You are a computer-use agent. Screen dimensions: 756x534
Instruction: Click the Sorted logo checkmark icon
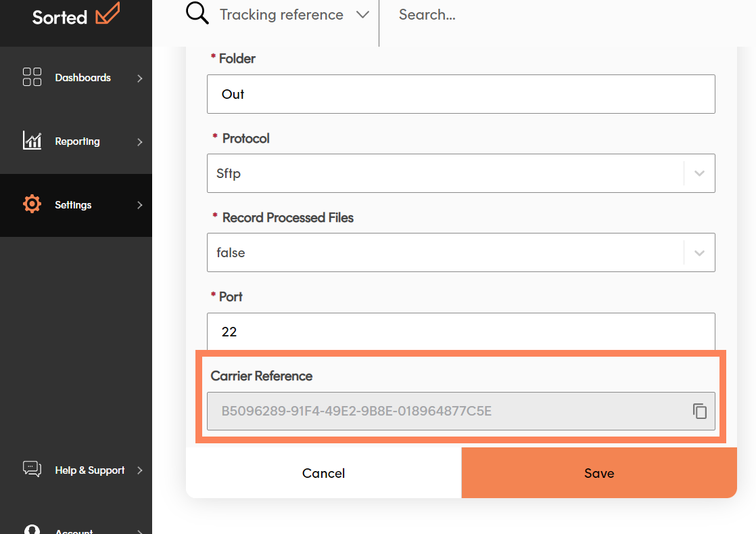tap(108, 14)
